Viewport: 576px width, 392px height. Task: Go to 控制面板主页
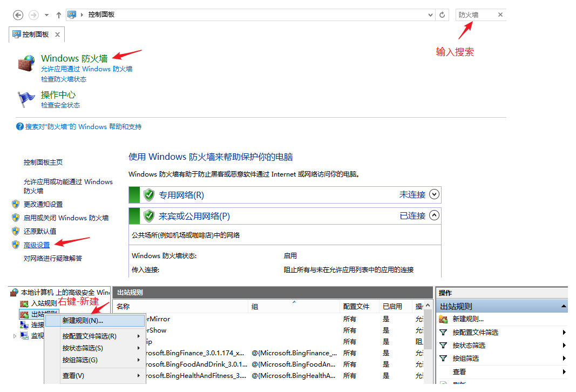pyautogui.click(x=43, y=163)
